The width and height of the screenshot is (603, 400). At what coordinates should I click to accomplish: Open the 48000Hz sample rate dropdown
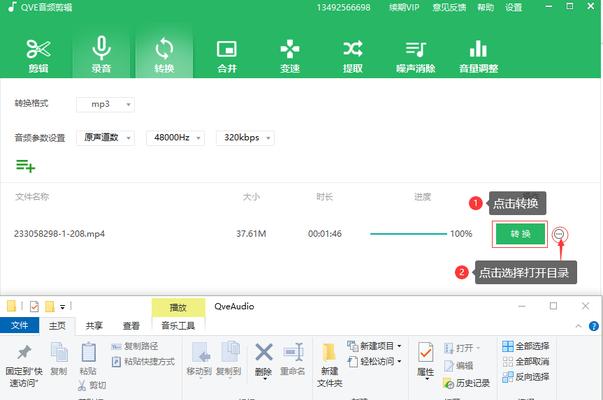(x=175, y=138)
